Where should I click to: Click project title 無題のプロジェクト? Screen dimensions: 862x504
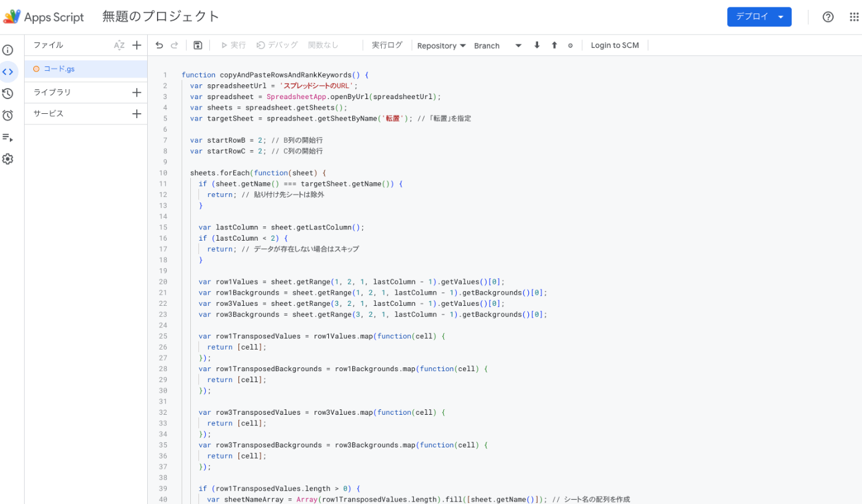[x=161, y=17]
